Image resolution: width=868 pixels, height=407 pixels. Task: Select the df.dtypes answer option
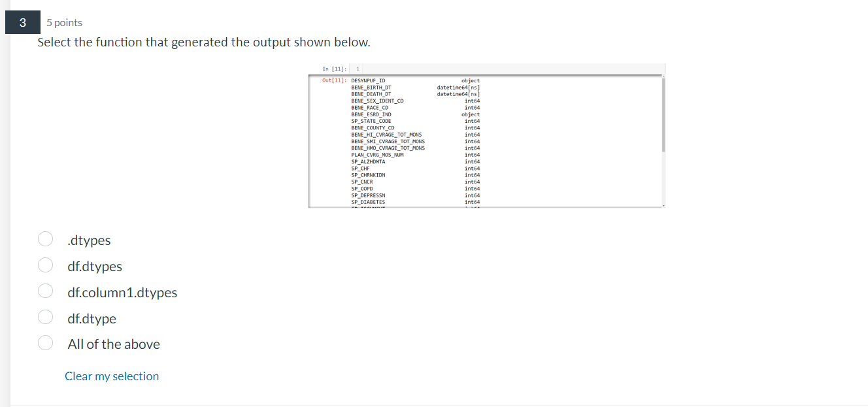pyautogui.click(x=45, y=265)
